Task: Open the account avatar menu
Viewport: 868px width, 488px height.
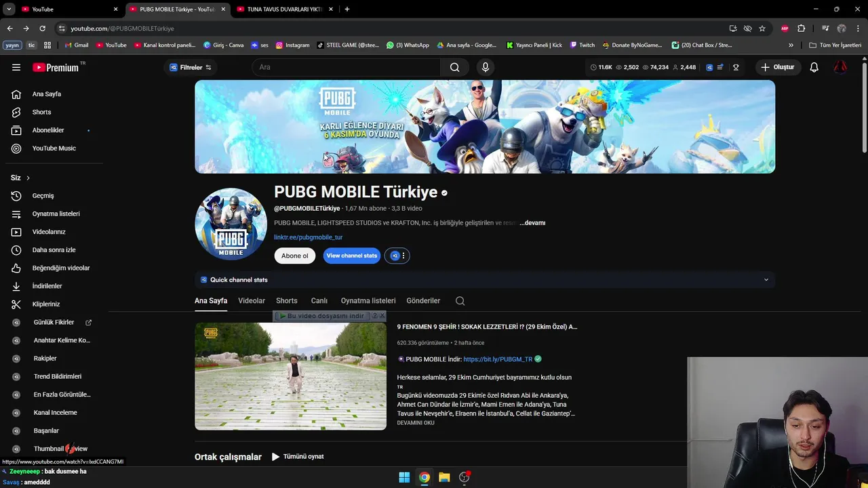Action: click(x=840, y=67)
